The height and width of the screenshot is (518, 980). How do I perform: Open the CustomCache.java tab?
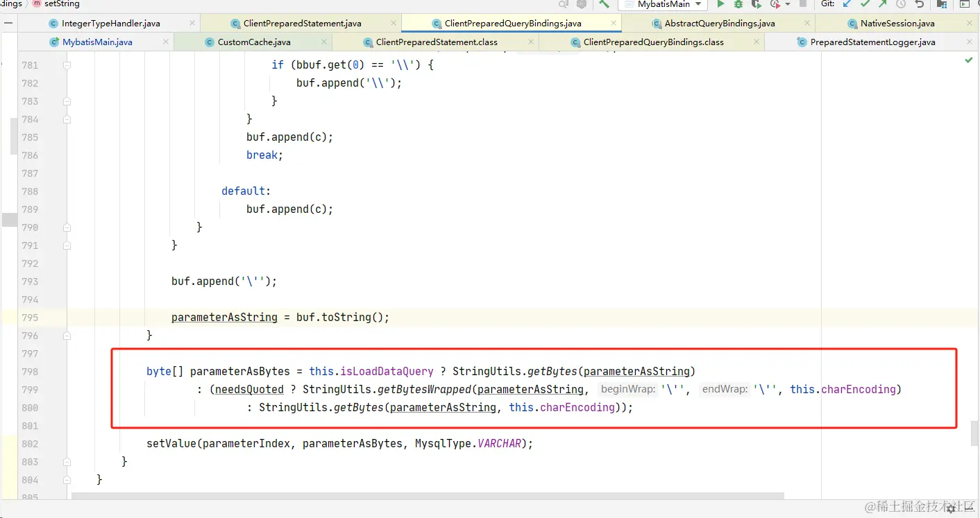pyautogui.click(x=254, y=42)
